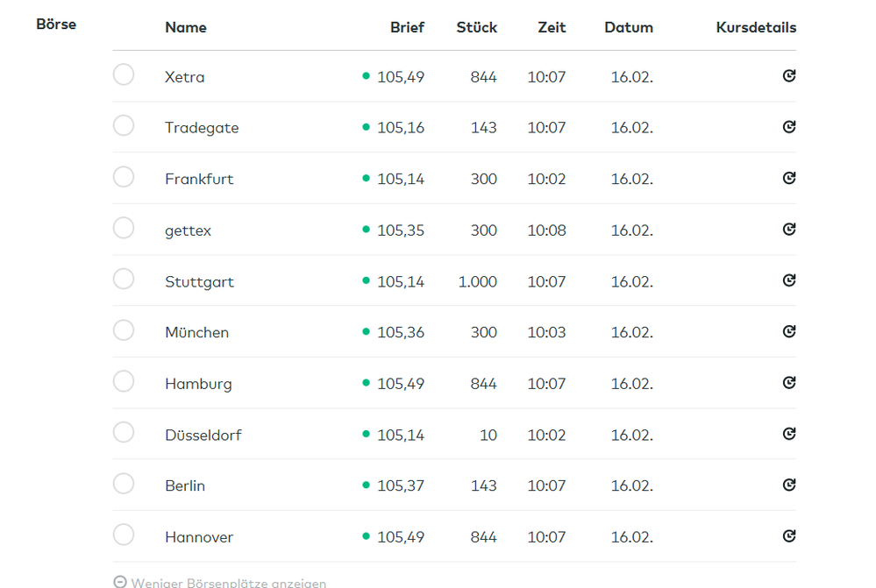Click the minus icon beside Weniger Börsenplätze
This screenshot has height=588, width=876.
click(121, 583)
